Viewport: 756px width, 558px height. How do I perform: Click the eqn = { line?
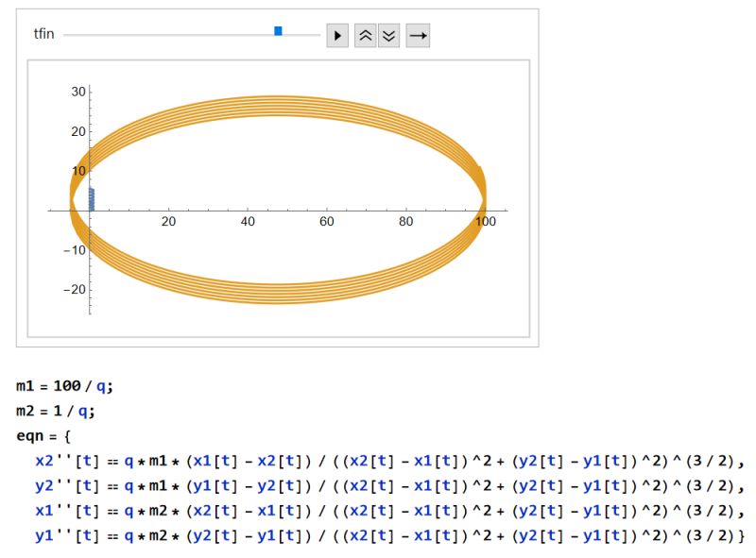[43, 436]
